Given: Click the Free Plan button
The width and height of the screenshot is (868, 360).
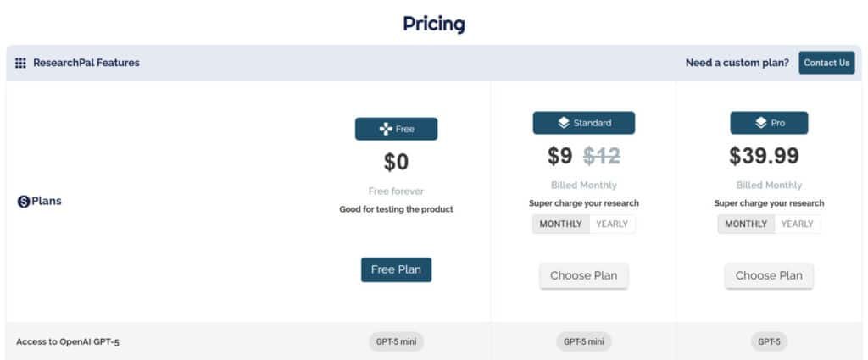Looking at the screenshot, I should click(396, 269).
